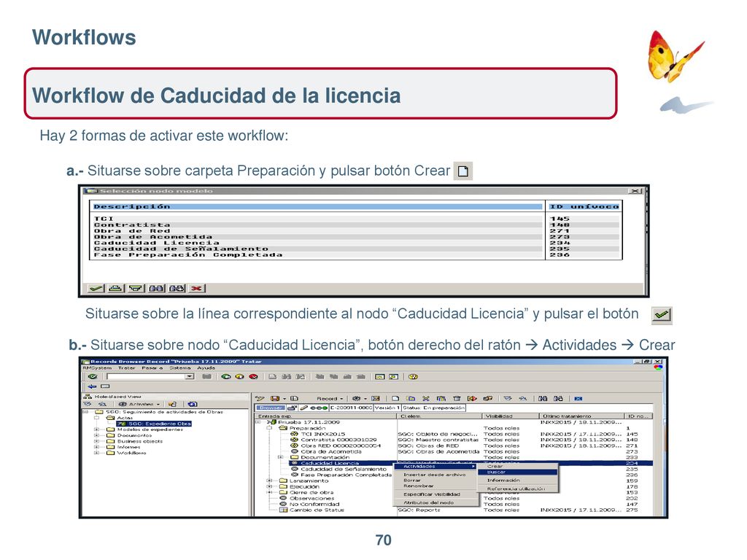This screenshot has height=560, width=747.
Task: Click the blank page create icon in record toolbar
Action: (395, 399)
